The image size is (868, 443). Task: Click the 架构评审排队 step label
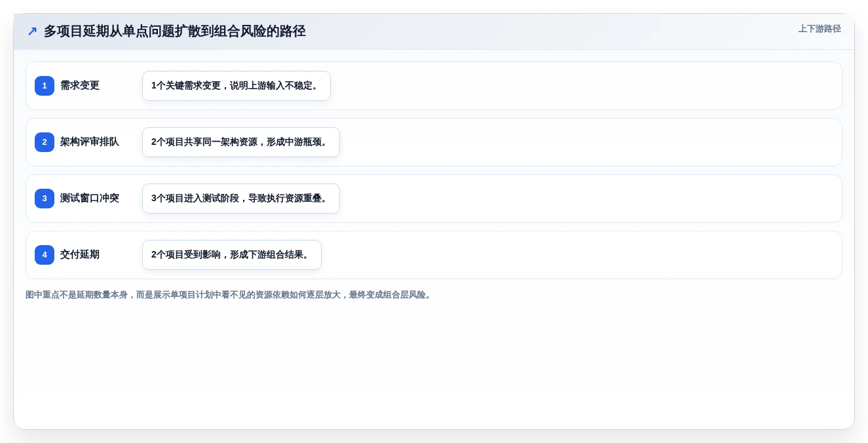90,142
